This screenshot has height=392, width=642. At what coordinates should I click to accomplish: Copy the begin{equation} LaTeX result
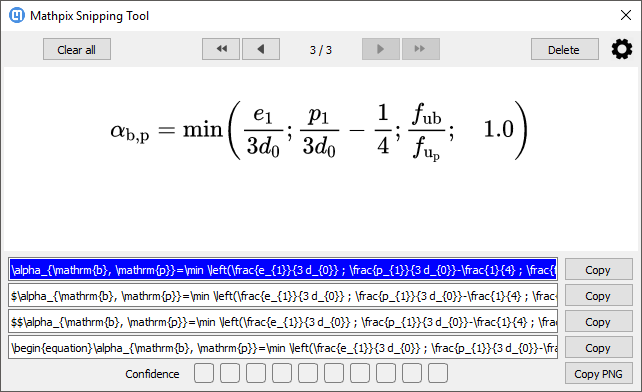coord(599,348)
